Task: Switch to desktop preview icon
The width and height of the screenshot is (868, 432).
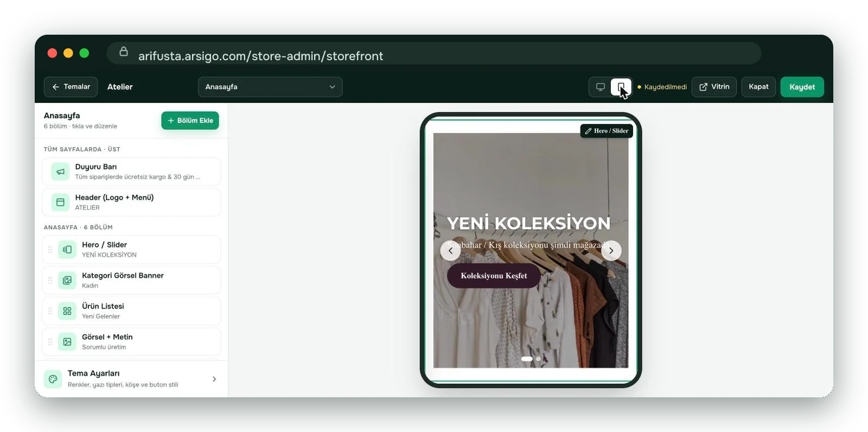Action: click(x=600, y=87)
